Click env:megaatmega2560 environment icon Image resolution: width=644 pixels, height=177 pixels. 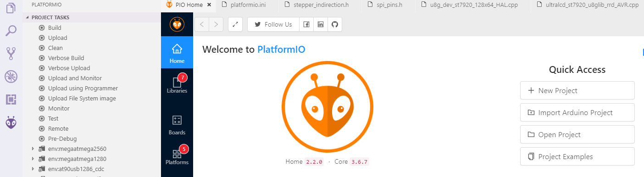(42, 149)
